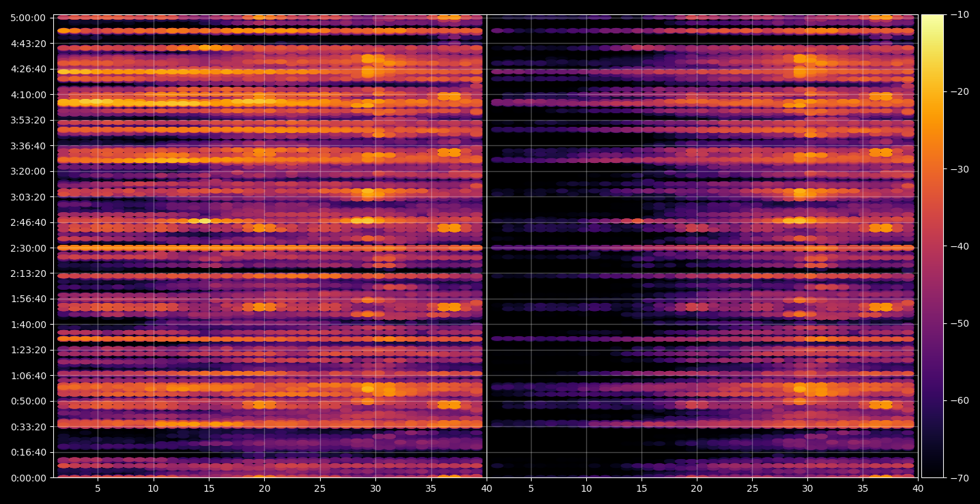Select the 1:23:20 y-axis label
The width and height of the screenshot is (980, 504).
click(28, 350)
